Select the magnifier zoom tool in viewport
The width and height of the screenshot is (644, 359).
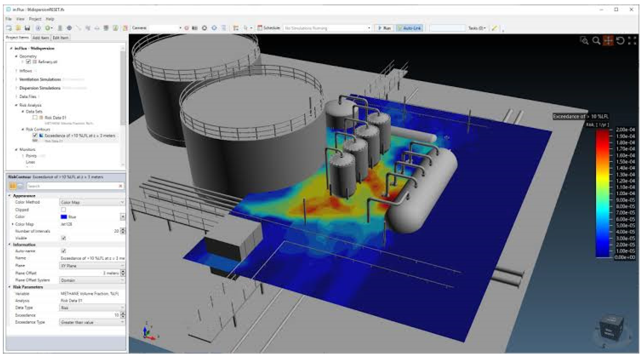point(596,40)
